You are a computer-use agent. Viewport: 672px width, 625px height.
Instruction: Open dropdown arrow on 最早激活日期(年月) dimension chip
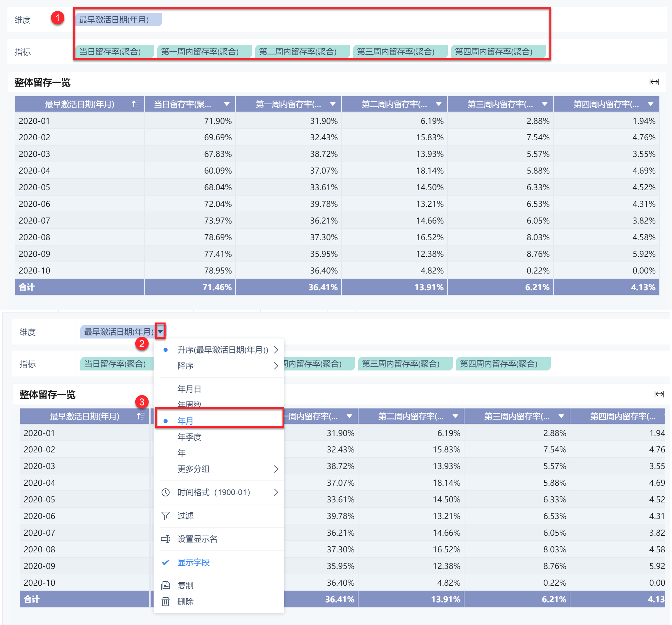(160, 331)
